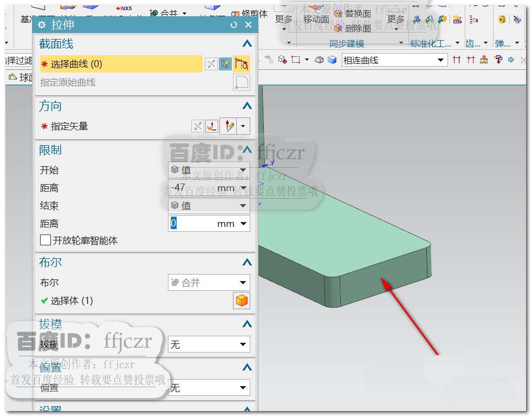Close the 拉伸 extrude dialog
Viewport: 532px width, 417px height.
[x=248, y=25]
